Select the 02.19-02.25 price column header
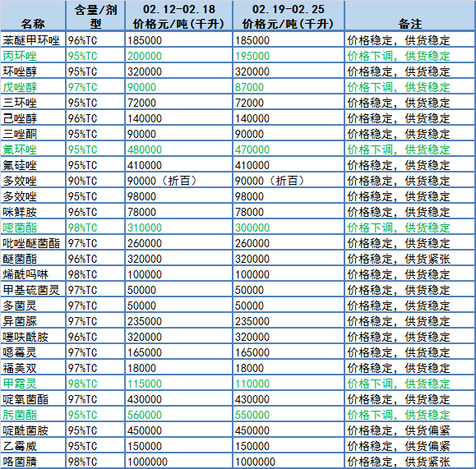This screenshot has width=476, height=469. point(289,16)
